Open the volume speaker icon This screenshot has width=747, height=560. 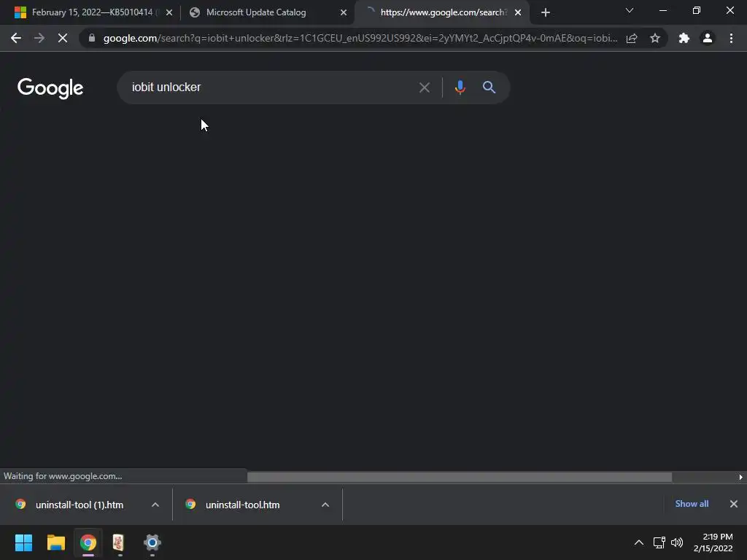pyautogui.click(x=677, y=542)
